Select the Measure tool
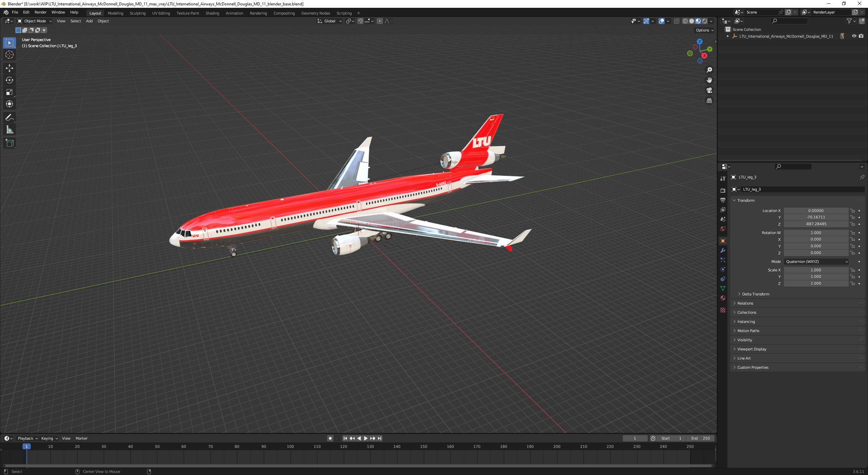 (x=9, y=130)
